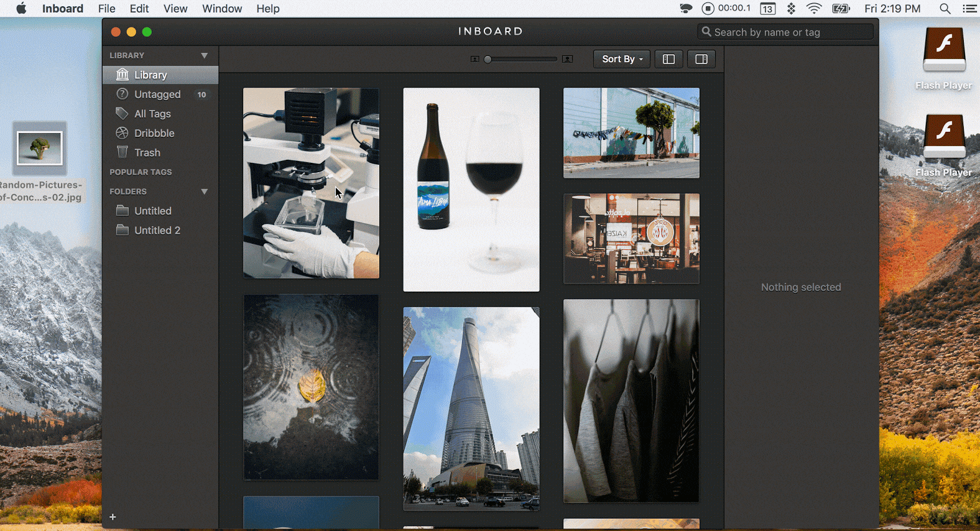
Task: Select the leaf in water photo
Action: click(x=311, y=387)
